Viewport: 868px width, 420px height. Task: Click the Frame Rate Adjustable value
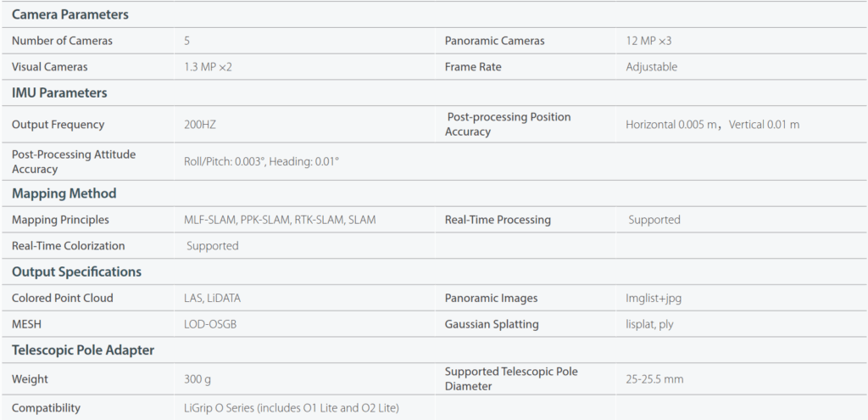tap(652, 67)
